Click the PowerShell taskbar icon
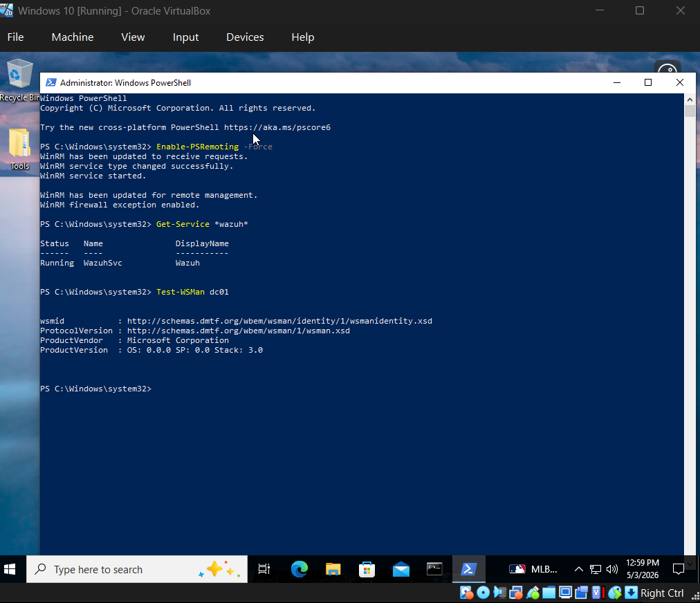Viewport: 700px width, 603px height. [469, 569]
